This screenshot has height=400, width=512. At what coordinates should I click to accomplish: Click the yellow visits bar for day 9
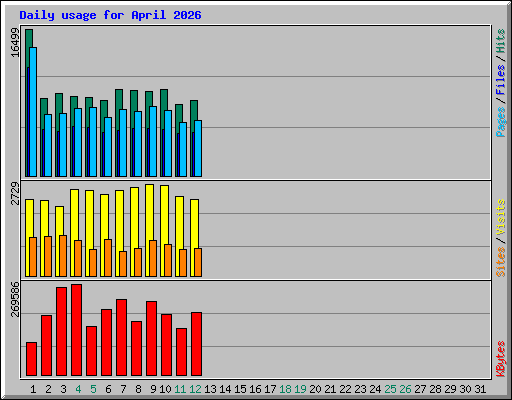149,212
